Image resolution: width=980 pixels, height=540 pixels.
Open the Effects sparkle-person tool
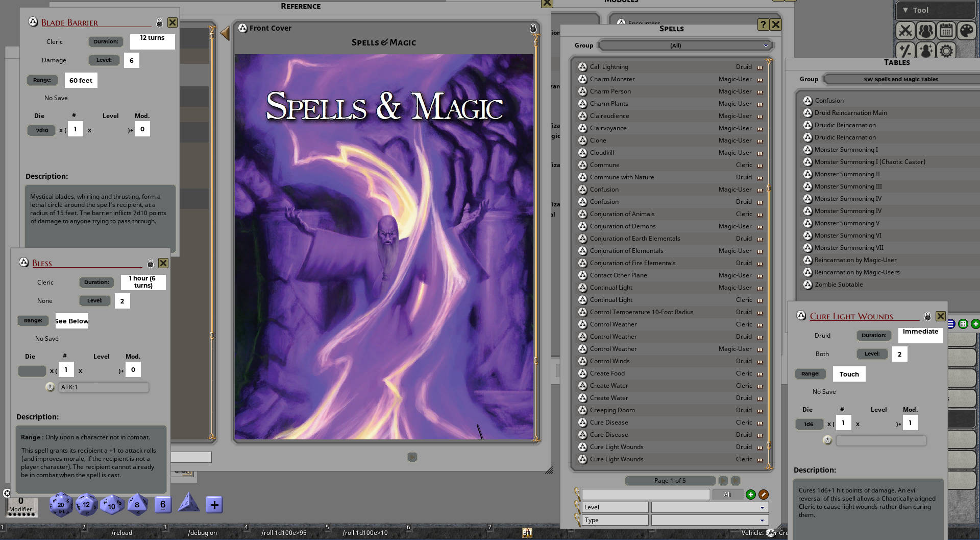coord(925,51)
